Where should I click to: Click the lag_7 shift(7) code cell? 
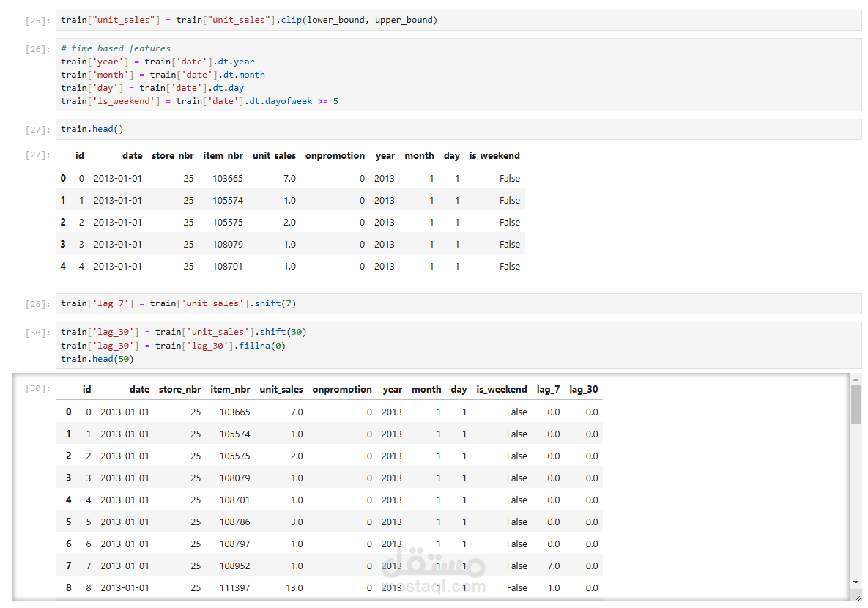[x=459, y=303]
